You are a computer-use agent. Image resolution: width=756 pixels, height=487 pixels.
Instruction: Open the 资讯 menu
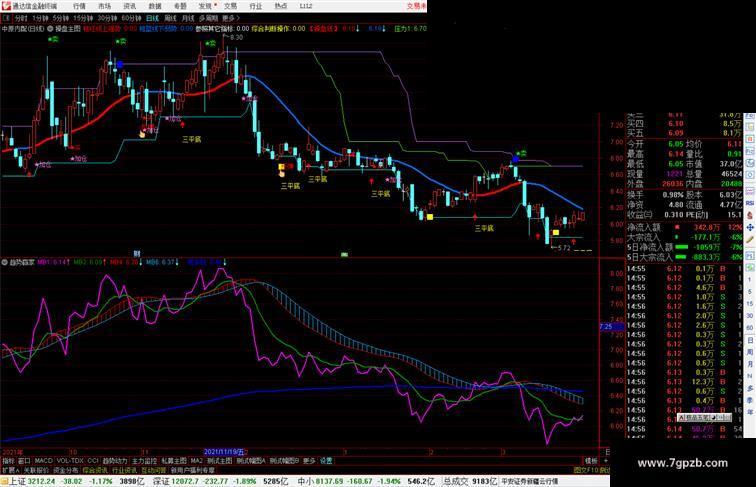129,6
